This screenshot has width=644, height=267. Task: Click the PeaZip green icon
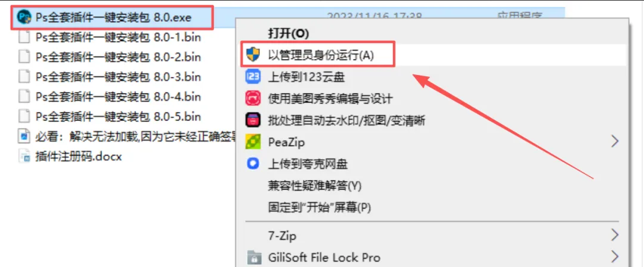(253, 142)
